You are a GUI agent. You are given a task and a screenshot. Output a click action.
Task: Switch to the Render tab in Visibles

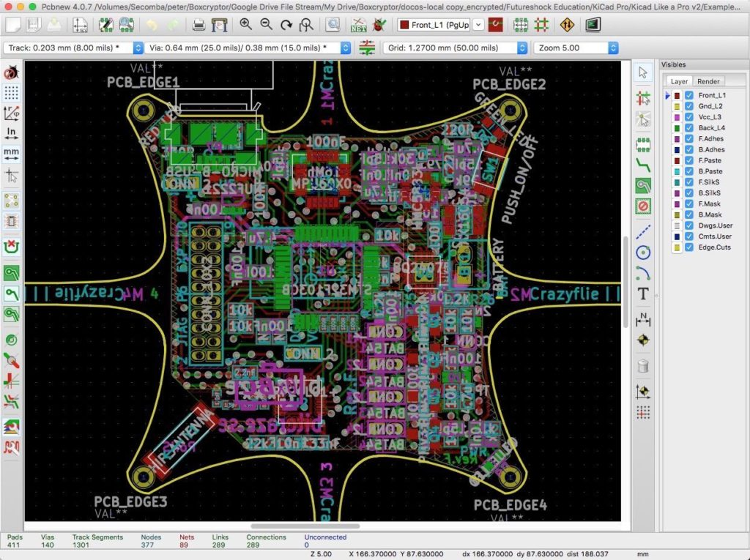tap(708, 81)
